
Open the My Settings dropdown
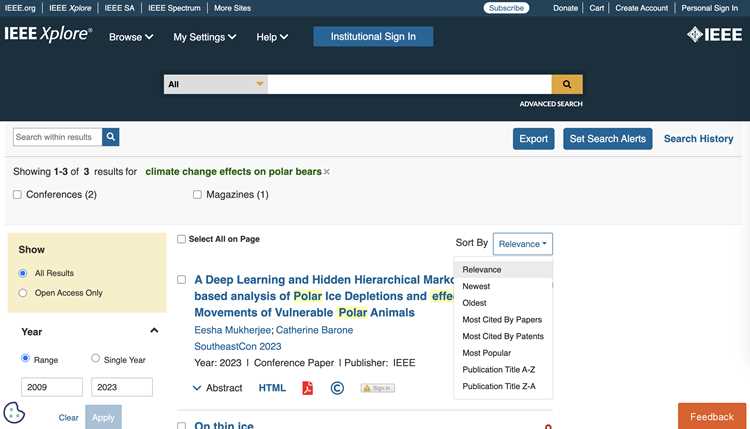[x=205, y=37]
